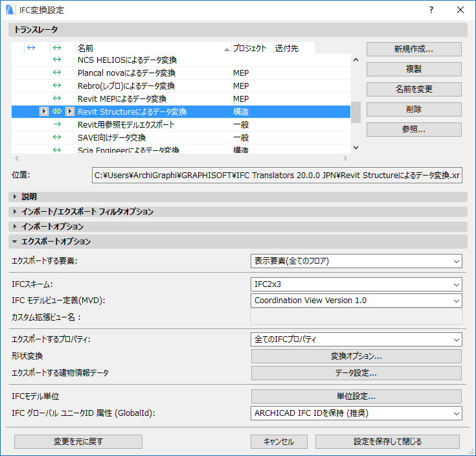Click the import/export arrow icon on NCS HELIOS row

click(57, 60)
